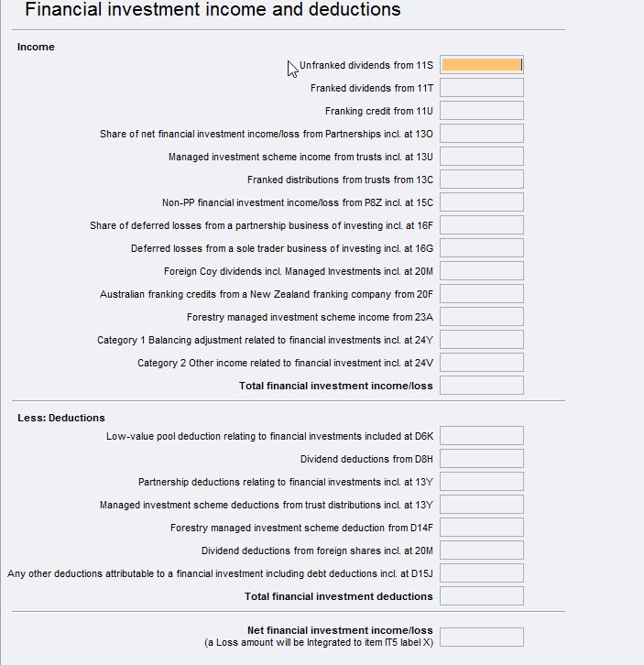
Task: Click Category 1 Balancing adjustment 24Y field
Action: coord(481,340)
